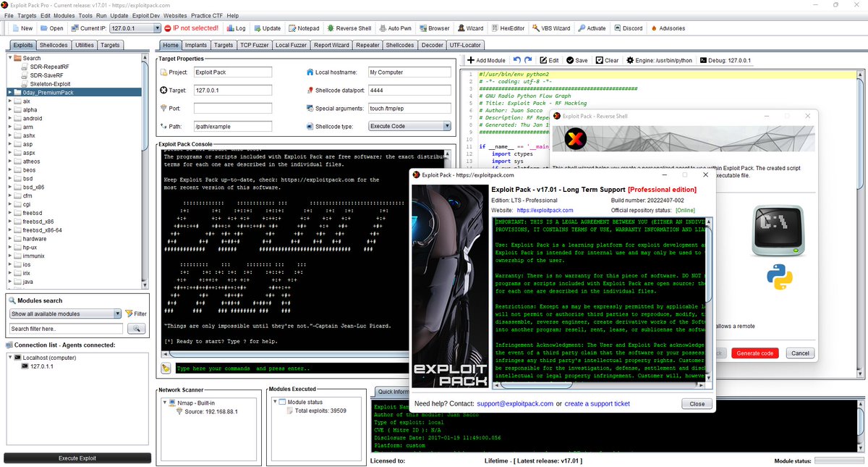Click the Update toolbar button
Viewport: 868px width, 467px height.
[x=267, y=28]
